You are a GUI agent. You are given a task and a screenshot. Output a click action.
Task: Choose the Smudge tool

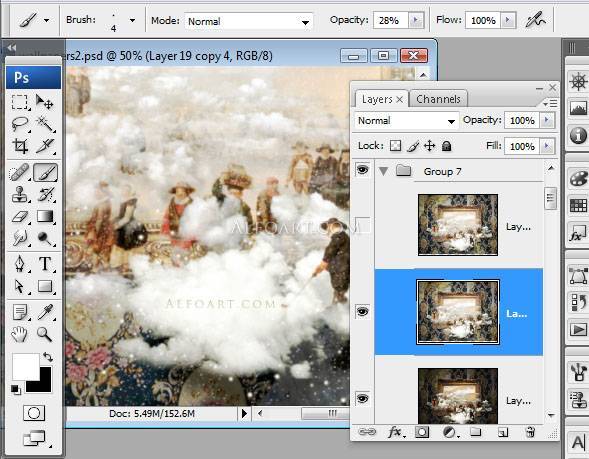tap(20, 238)
